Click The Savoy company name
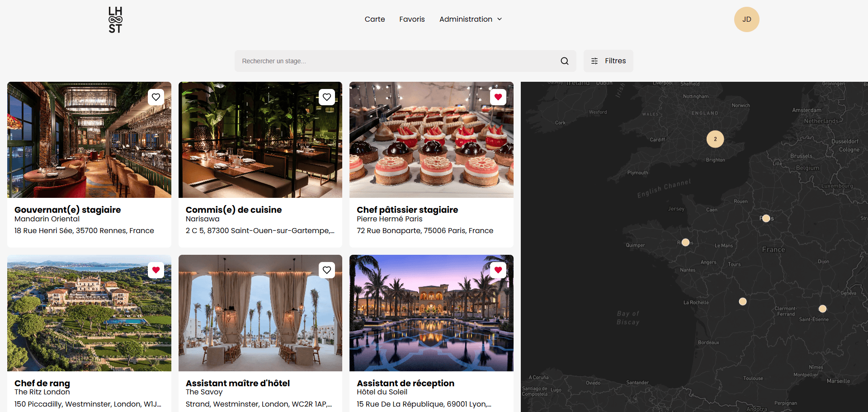The height and width of the screenshot is (412, 868). [204, 392]
